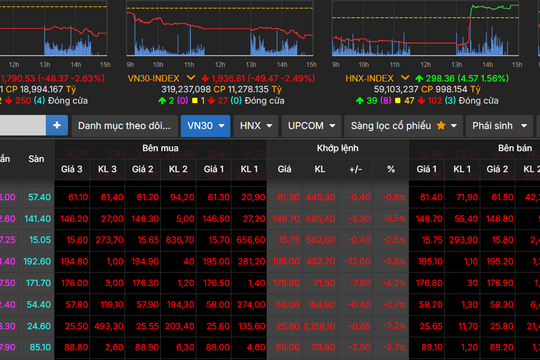Select matched price 146.70 cell
Viewport: 540px width, 360px height.
[286, 219]
